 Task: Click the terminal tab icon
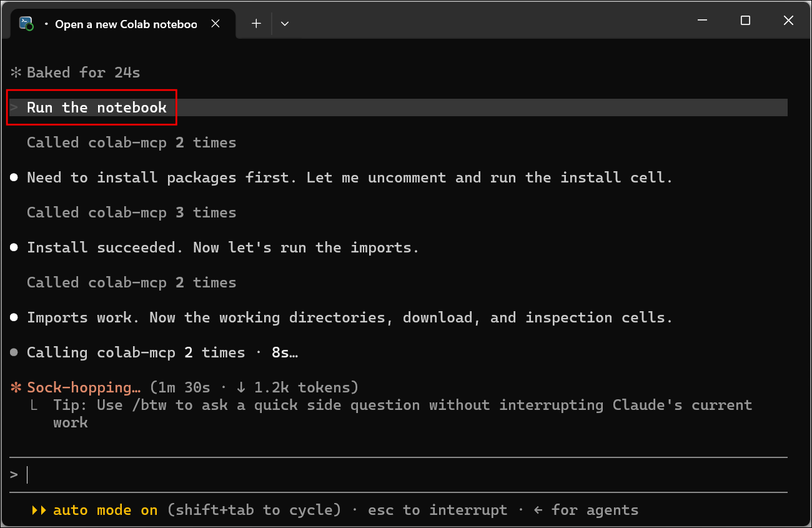pyautogui.click(x=26, y=24)
